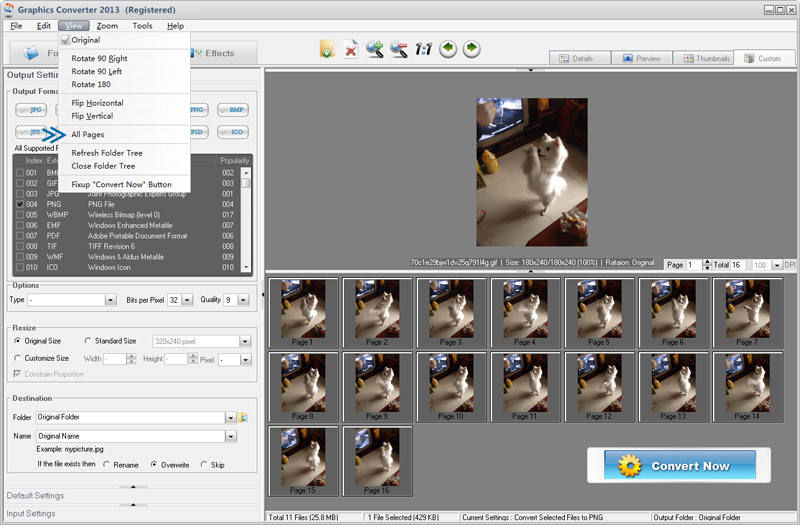
Task: Select Overwrite if file exists
Action: coord(154,465)
